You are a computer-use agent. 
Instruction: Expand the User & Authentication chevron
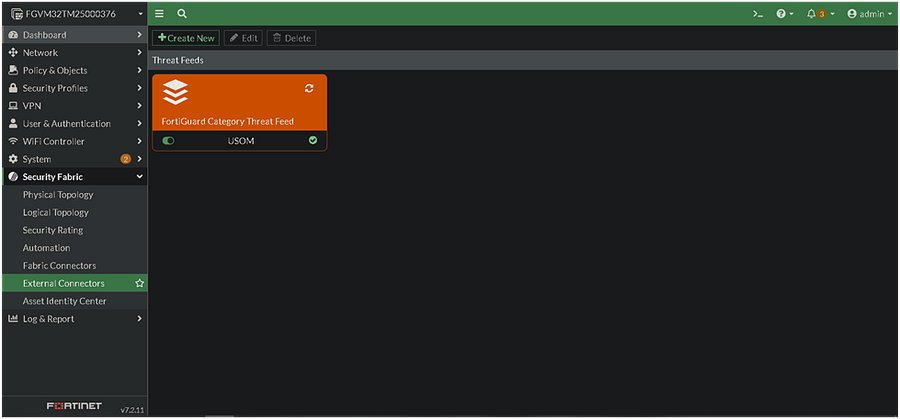tap(139, 124)
